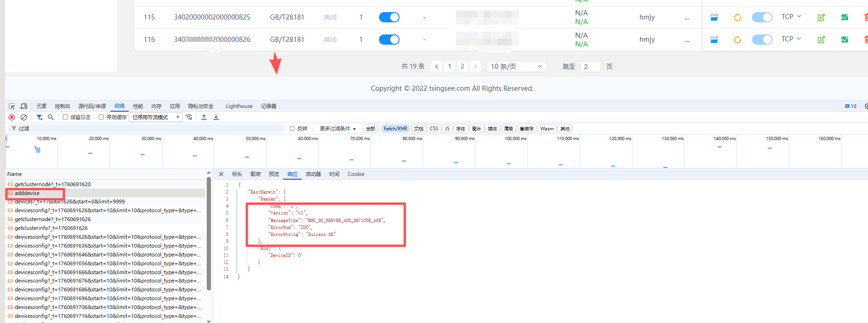The height and width of the screenshot is (323, 868).
Task: Open green chart icon for row 115
Action: tap(845, 17)
